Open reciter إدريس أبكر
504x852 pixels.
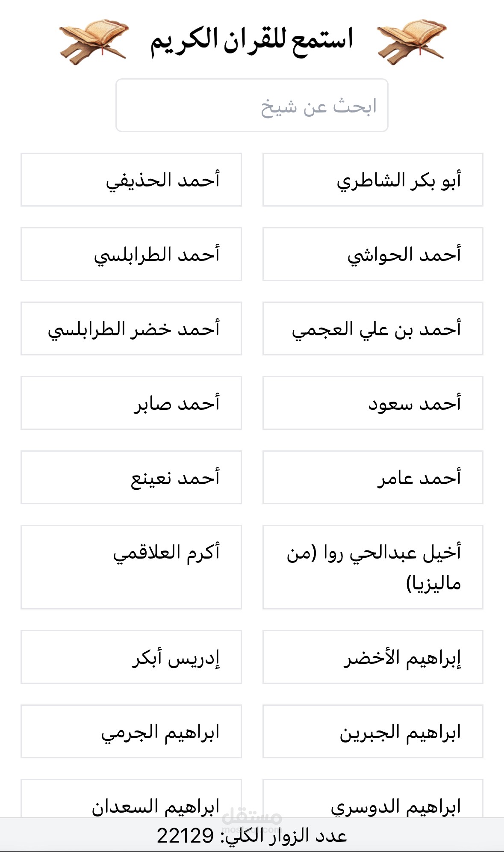tap(131, 657)
